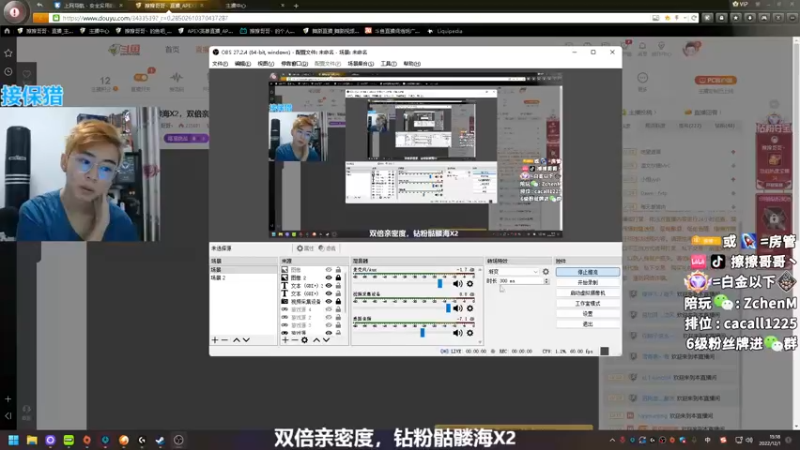Open browser favorites star in left sidebar
800x450 pixels.
pos(8,53)
